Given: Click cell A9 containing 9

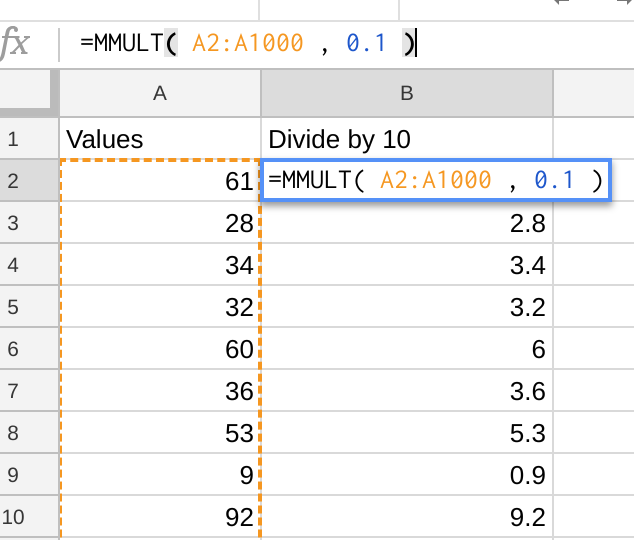Looking at the screenshot, I should [x=160, y=475].
